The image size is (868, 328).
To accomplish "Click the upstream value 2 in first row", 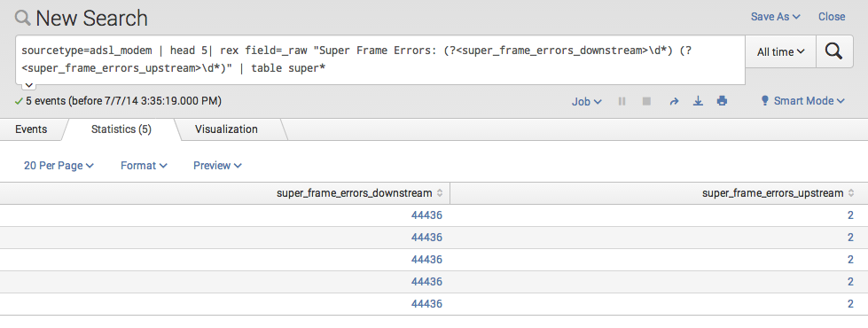I will pos(850,215).
